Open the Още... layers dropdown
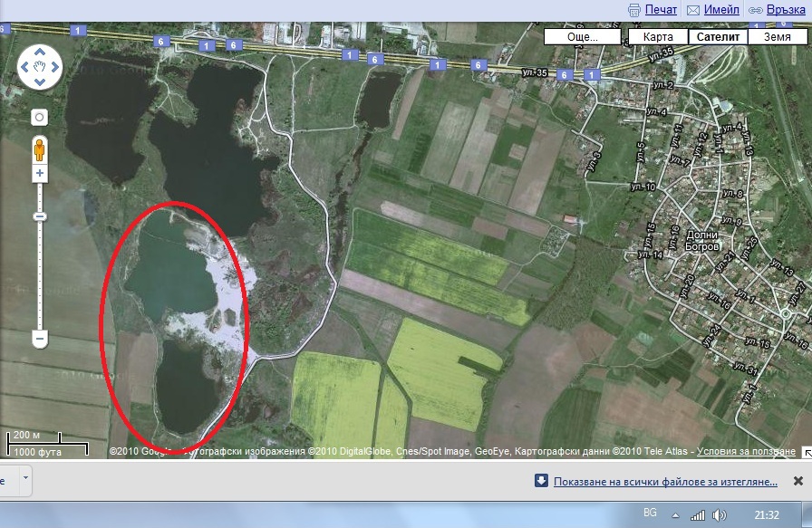This screenshot has height=528, width=812. coord(583,37)
